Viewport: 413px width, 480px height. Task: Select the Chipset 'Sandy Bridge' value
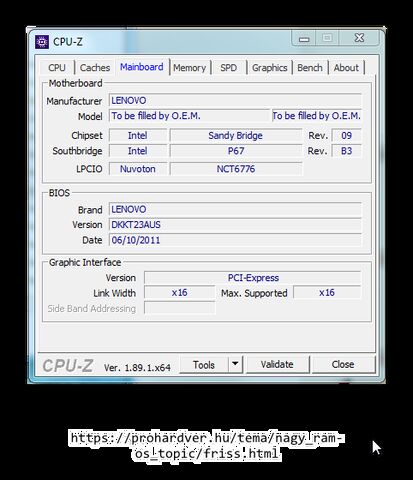236,136
